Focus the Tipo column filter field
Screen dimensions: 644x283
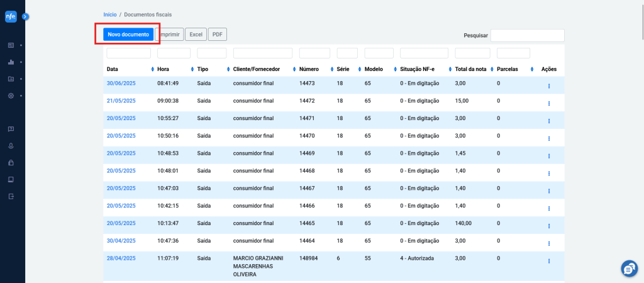(212, 53)
